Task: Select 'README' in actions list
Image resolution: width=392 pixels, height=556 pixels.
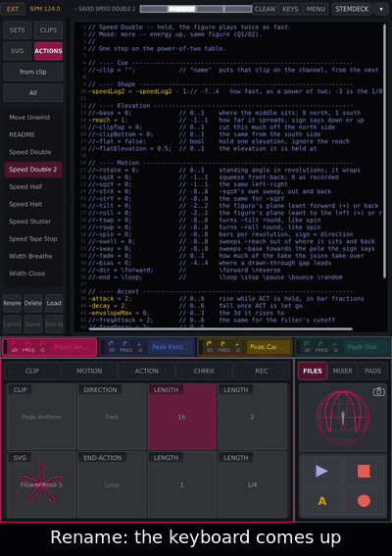Action: (33, 134)
